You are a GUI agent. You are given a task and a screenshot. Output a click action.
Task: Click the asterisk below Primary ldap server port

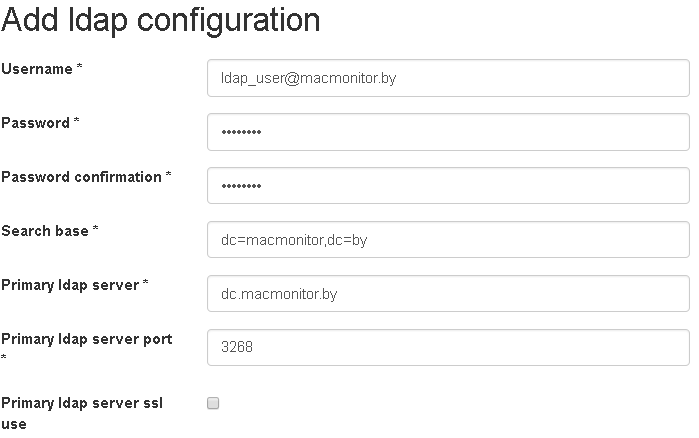coord(4,358)
